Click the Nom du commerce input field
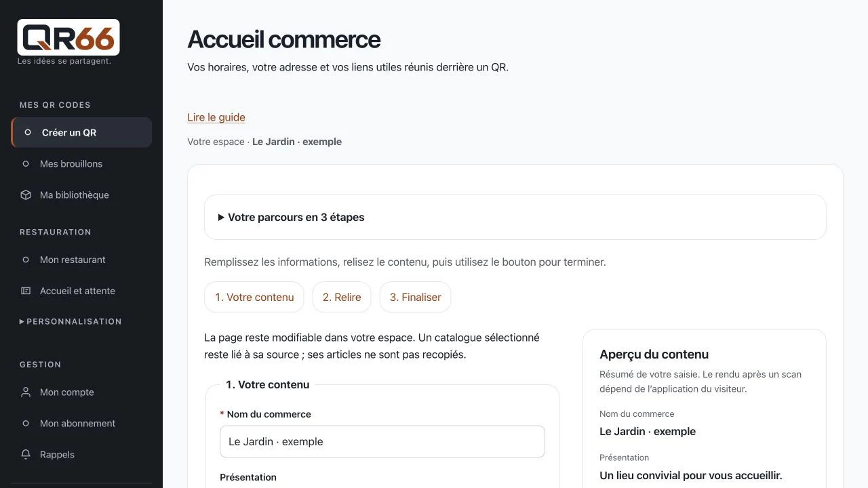The height and width of the screenshot is (488, 868). tap(382, 442)
